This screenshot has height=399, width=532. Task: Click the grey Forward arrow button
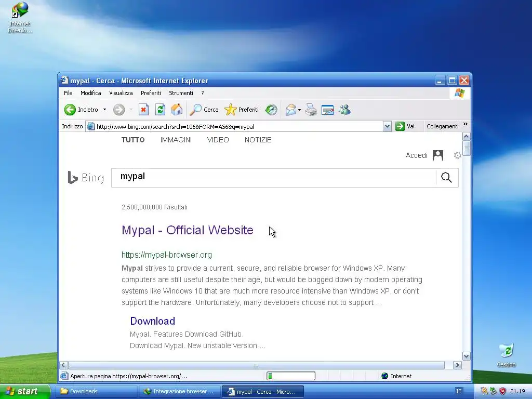click(119, 110)
